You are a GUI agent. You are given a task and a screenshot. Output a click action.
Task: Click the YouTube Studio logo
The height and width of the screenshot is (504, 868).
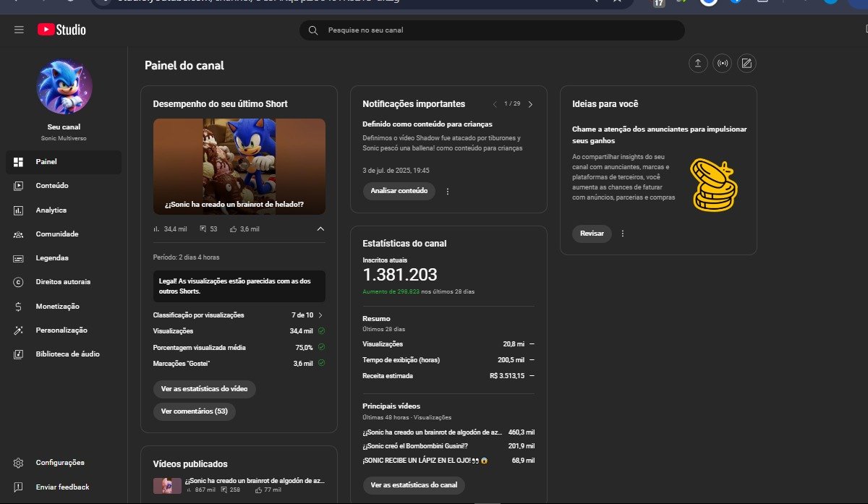(61, 30)
